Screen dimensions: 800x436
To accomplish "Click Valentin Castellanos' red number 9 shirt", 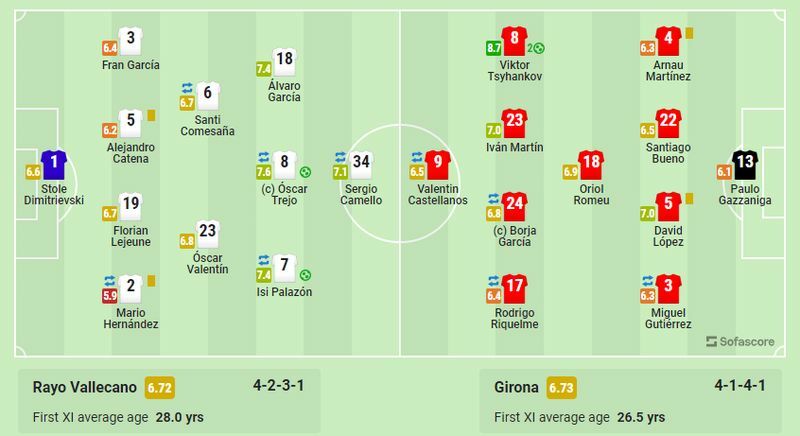I will click(x=439, y=164).
